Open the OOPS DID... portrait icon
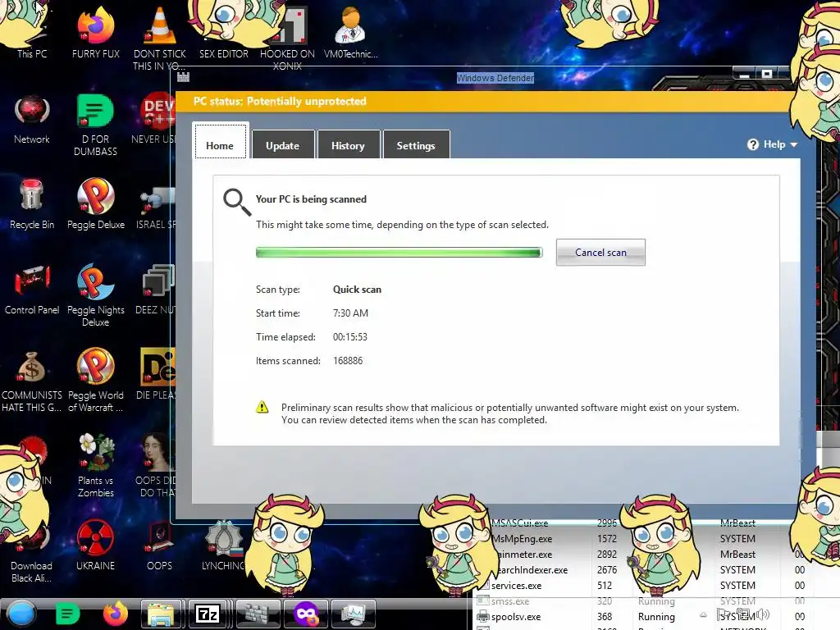The image size is (840, 630). [x=157, y=465]
